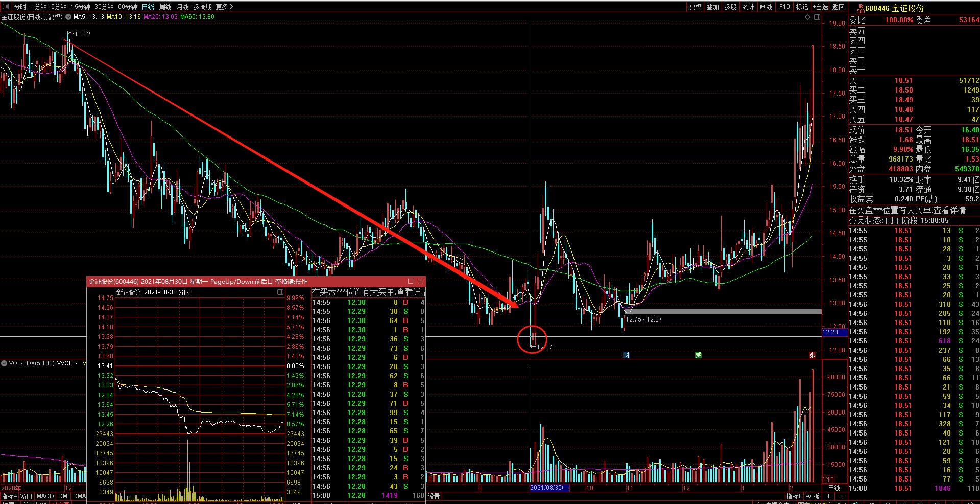Viewport: 980px width, 504px height.
Task: Switch to 分时 intraday chart
Action: coord(20,7)
